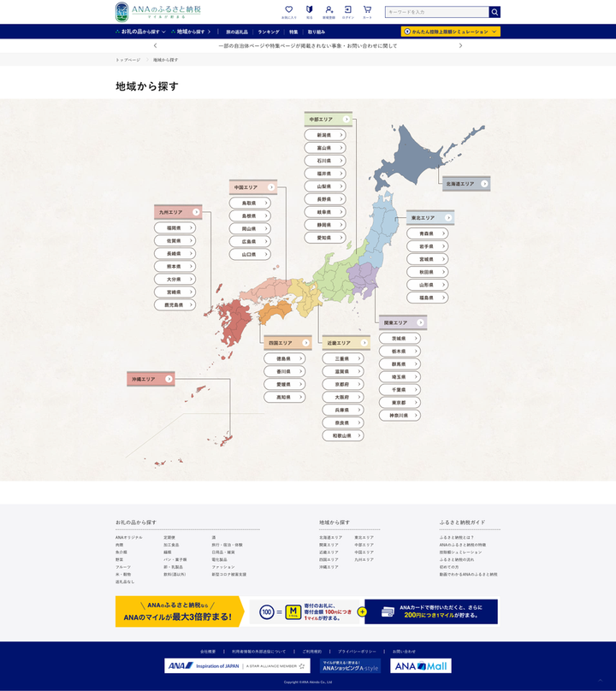Open footer link ふるさと納税とは？
616x691 pixels.
[456, 538]
